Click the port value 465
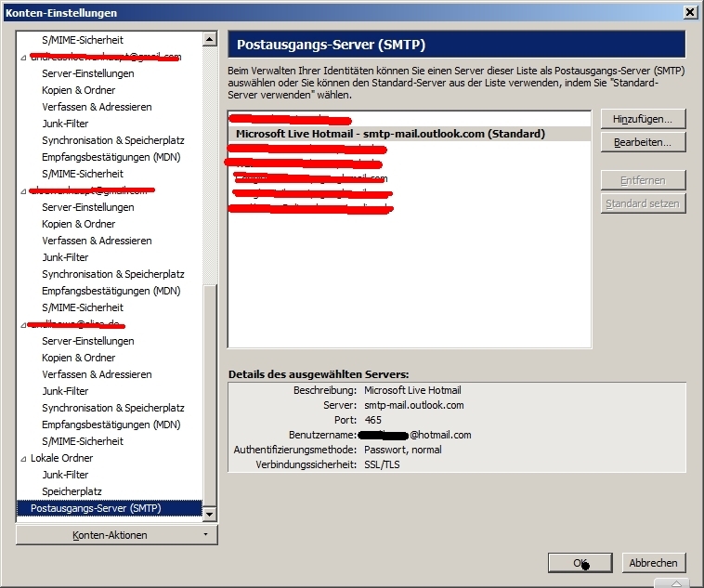The height and width of the screenshot is (588, 704). [373, 420]
